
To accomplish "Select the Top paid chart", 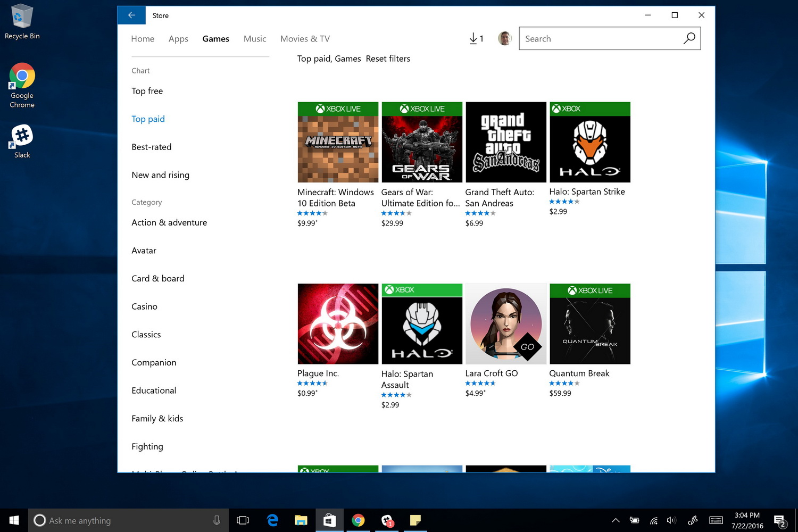I will point(148,119).
